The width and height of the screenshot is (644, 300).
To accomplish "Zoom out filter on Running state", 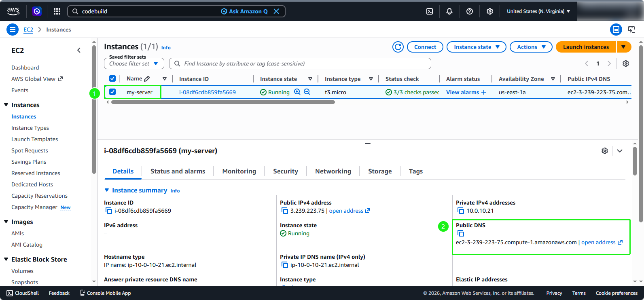I will click(307, 92).
